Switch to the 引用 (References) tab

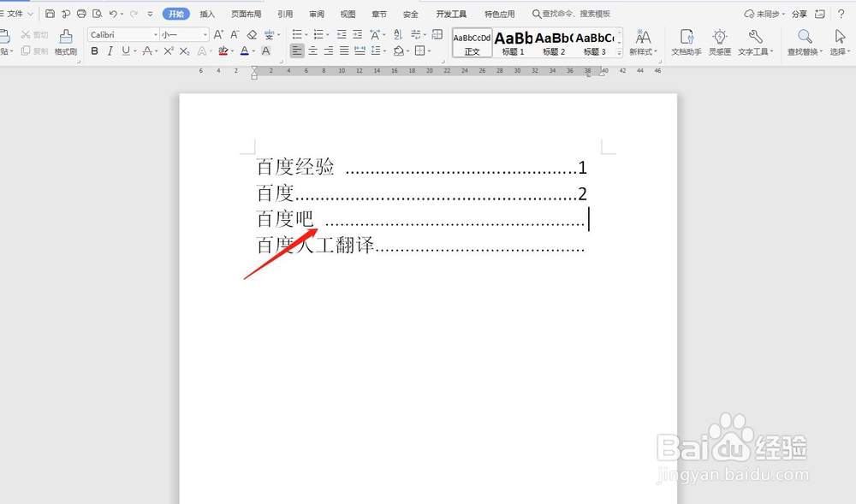pyautogui.click(x=285, y=14)
